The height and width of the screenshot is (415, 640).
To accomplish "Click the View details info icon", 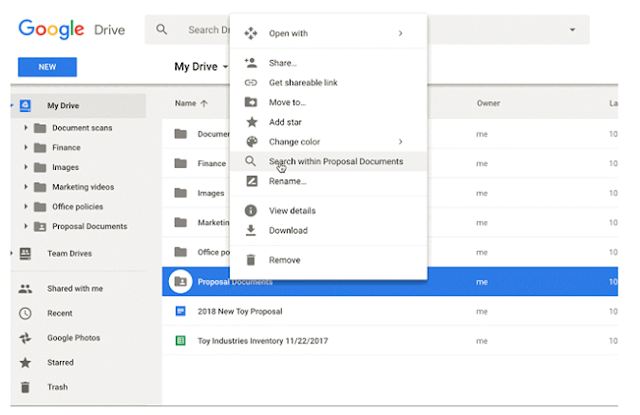I will coord(251,211).
